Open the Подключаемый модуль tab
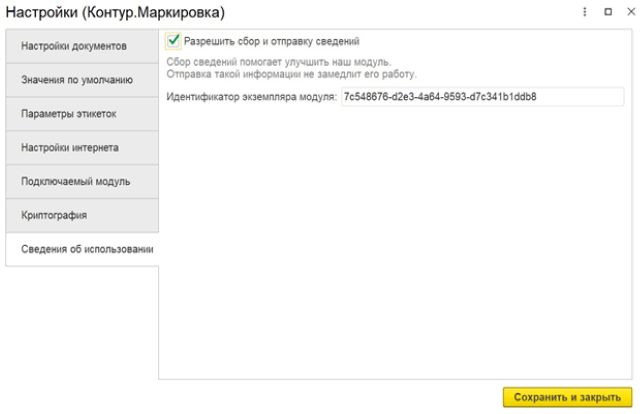 [82, 182]
